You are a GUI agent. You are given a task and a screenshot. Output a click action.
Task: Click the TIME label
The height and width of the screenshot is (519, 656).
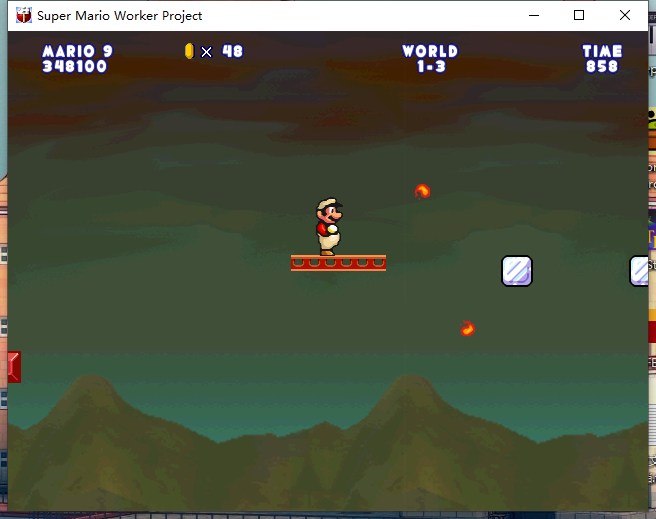pyautogui.click(x=602, y=51)
